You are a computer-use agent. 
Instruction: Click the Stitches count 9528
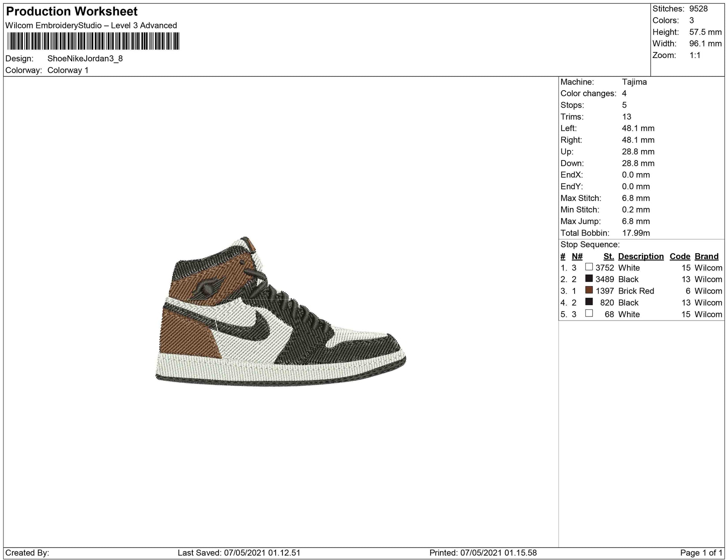698,9
